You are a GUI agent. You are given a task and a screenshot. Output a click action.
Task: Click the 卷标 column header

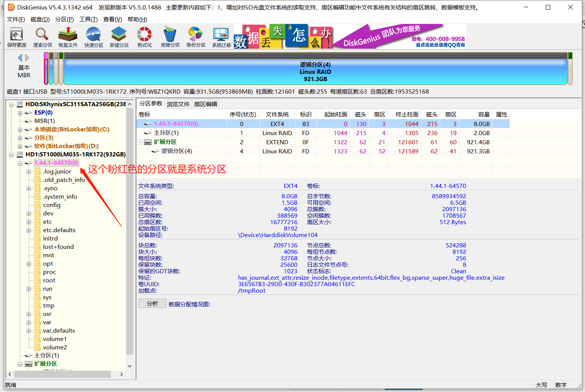182,115
